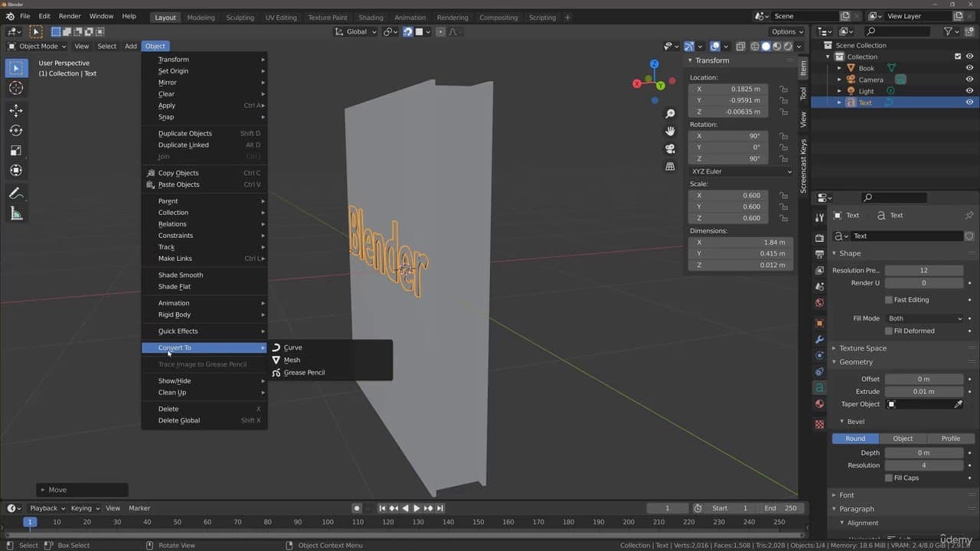The width and height of the screenshot is (980, 551).
Task: Hide the Light object in outliner
Action: [x=969, y=91]
